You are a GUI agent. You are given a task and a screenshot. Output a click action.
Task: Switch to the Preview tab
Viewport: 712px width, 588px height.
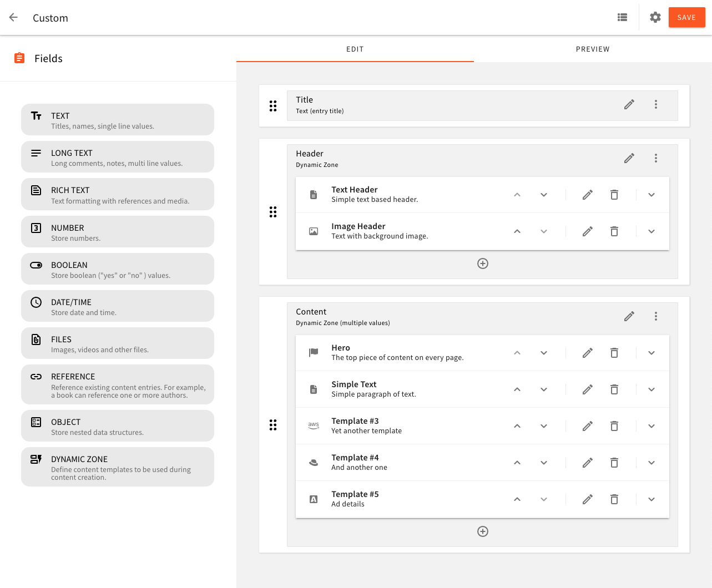tap(593, 49)
